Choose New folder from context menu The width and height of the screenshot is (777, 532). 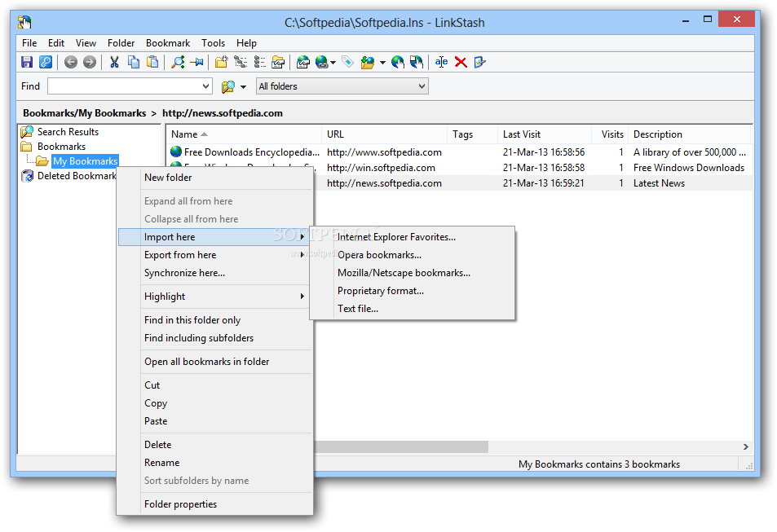point(215,178)
